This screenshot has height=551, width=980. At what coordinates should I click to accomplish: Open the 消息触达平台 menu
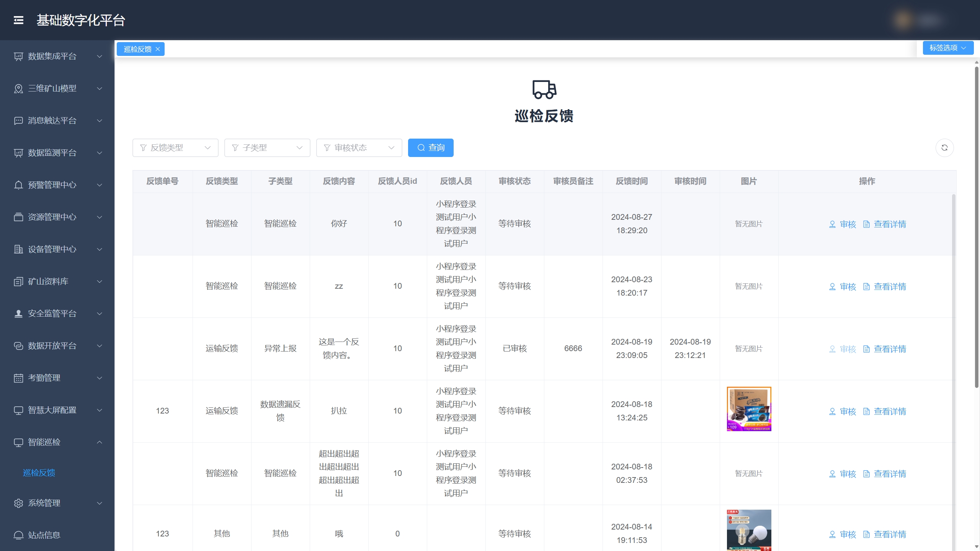pos(57,121)
